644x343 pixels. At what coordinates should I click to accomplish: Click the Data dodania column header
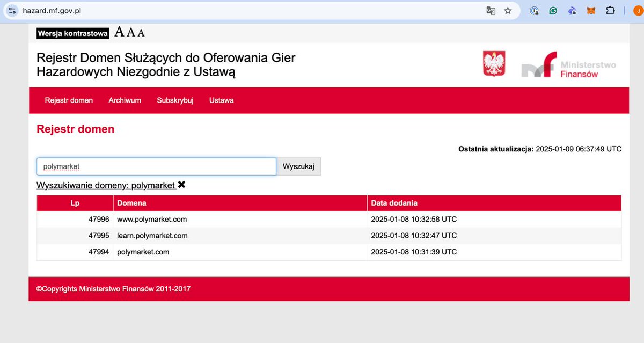coord(494,203)
